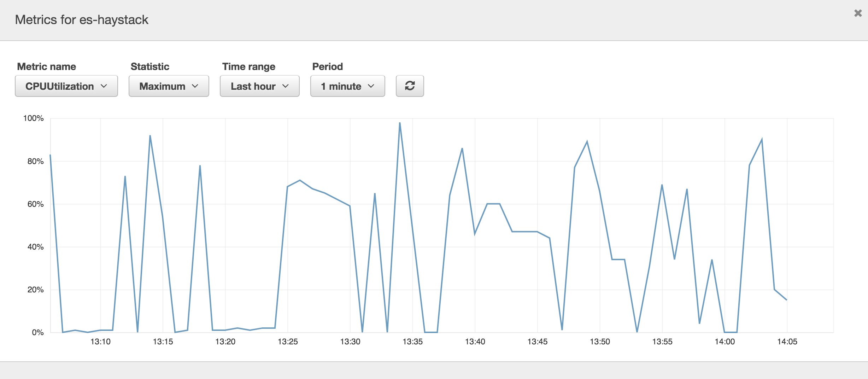
Task: Select the CPUUtilization metric control
Action: 66,86
